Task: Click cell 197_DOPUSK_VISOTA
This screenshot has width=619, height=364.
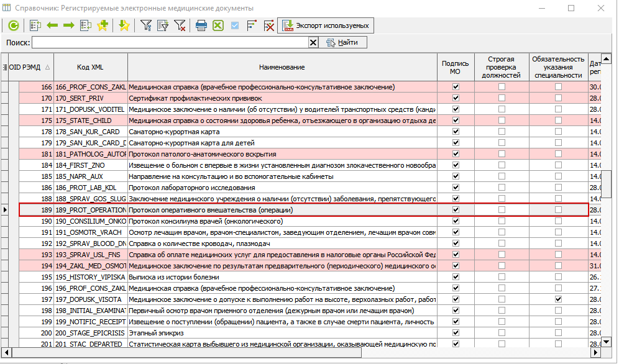Action: click(90, 299)
